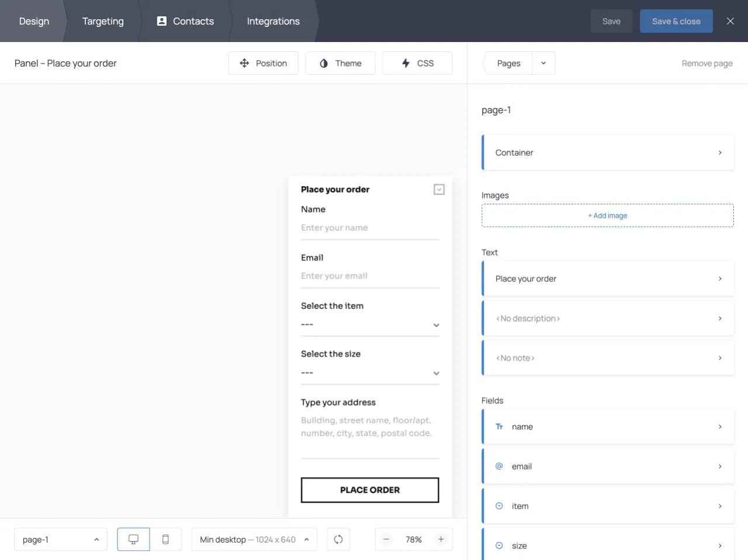Click the refresh preview icon
Viewport: 748px width, 560px height.
338,539
